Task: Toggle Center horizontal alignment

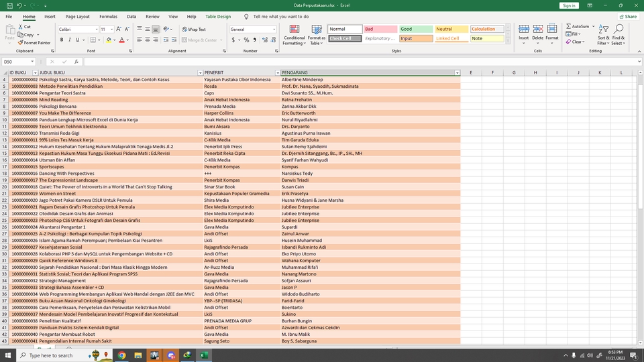Action: coord(148,40)
